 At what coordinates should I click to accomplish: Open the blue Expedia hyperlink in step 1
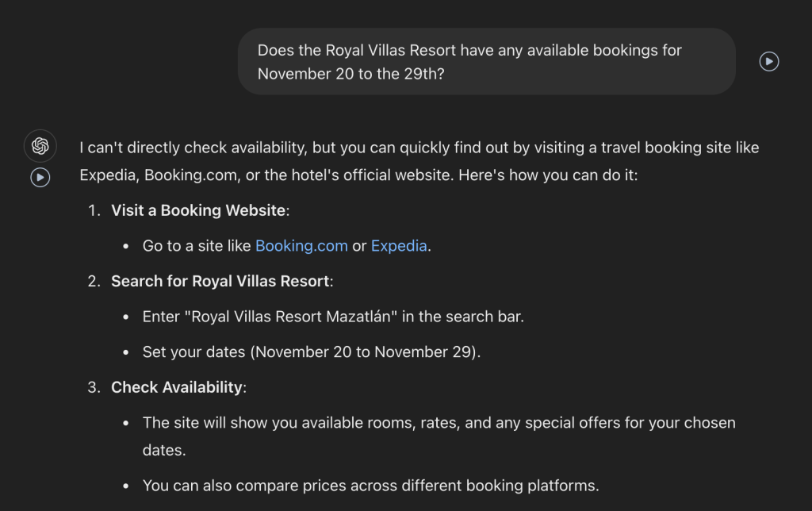(x=399, y=246)
